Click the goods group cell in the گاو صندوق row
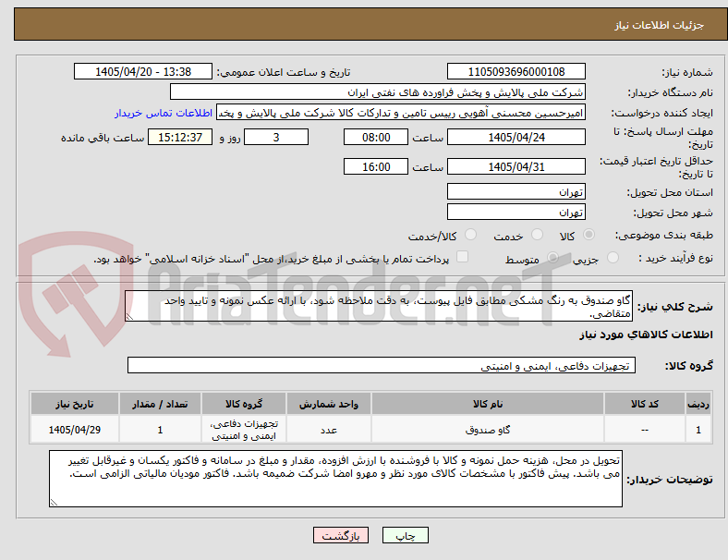Viewport: 728px width, 560px height. click(244, 430)
